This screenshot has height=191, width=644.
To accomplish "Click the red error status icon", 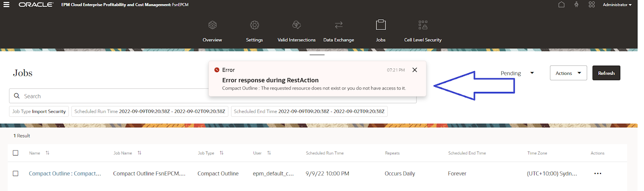I will point(217,70).
